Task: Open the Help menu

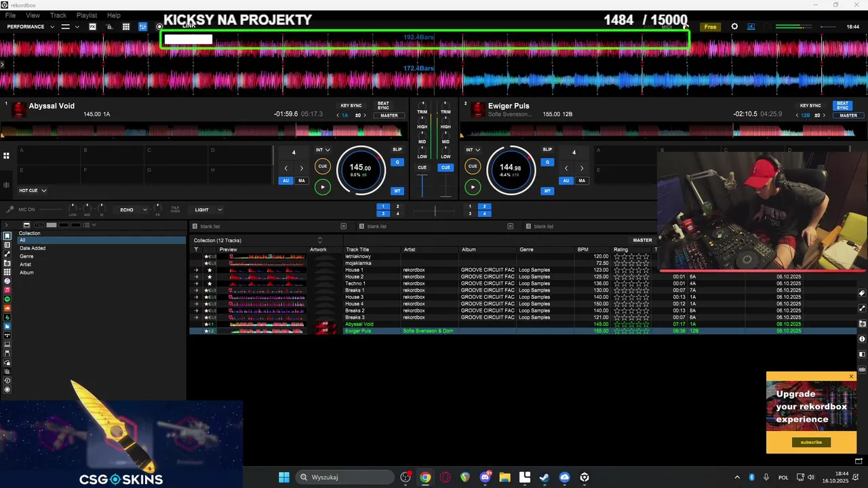Action: pyautogui.click(x=114, y=15)
